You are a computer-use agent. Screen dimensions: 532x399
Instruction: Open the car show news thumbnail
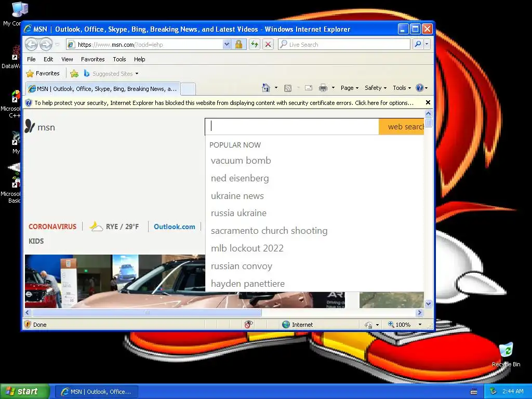click(x=115, y=281)
